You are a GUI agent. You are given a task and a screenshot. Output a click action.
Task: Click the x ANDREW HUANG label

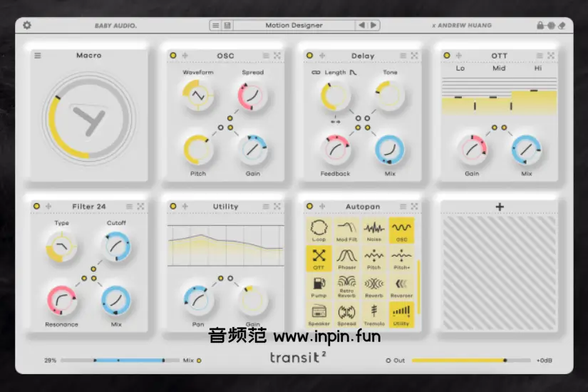[x=462, y=26]
